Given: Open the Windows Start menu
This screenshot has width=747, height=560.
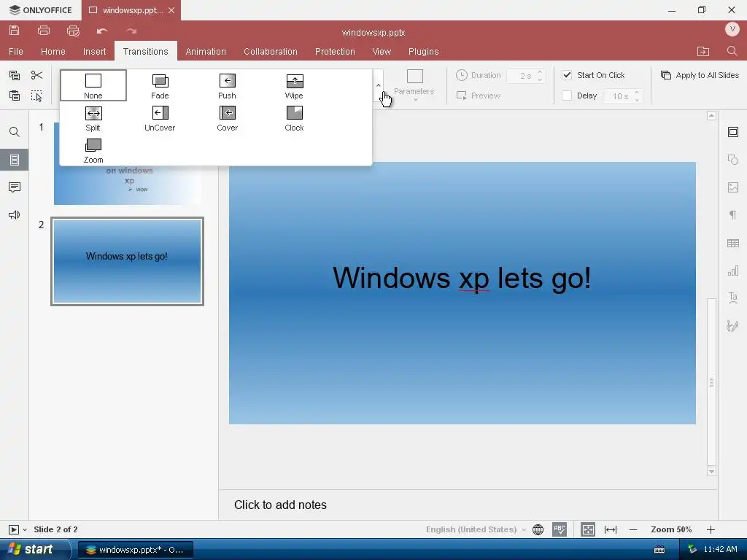Looking at the screenshot, I should [34, 550].
